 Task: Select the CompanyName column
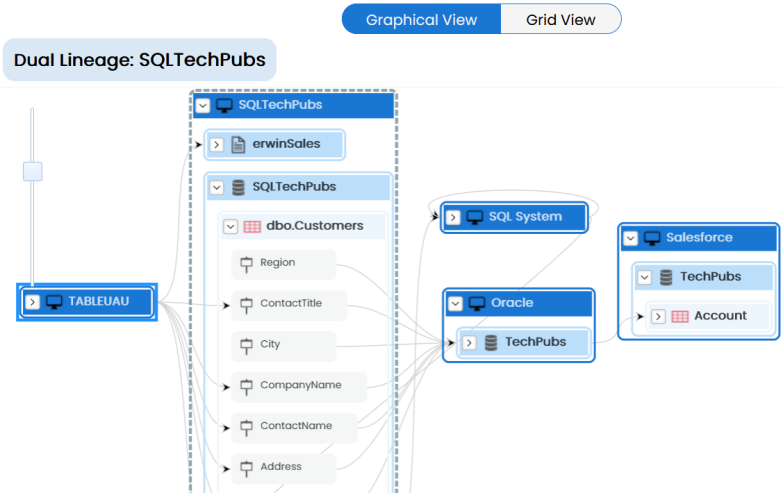click(300, 385)
